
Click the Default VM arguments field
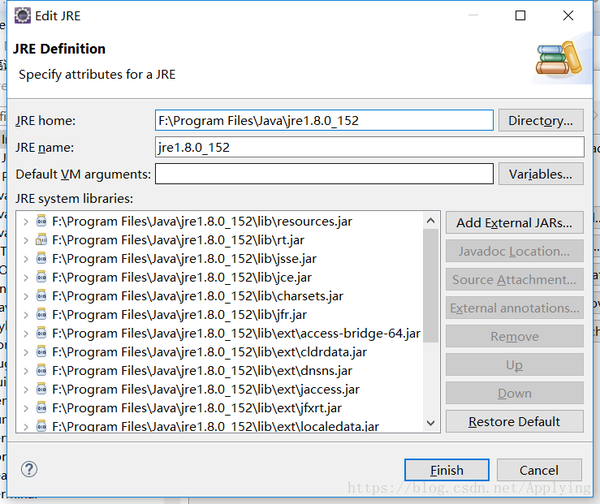(324, 174)
